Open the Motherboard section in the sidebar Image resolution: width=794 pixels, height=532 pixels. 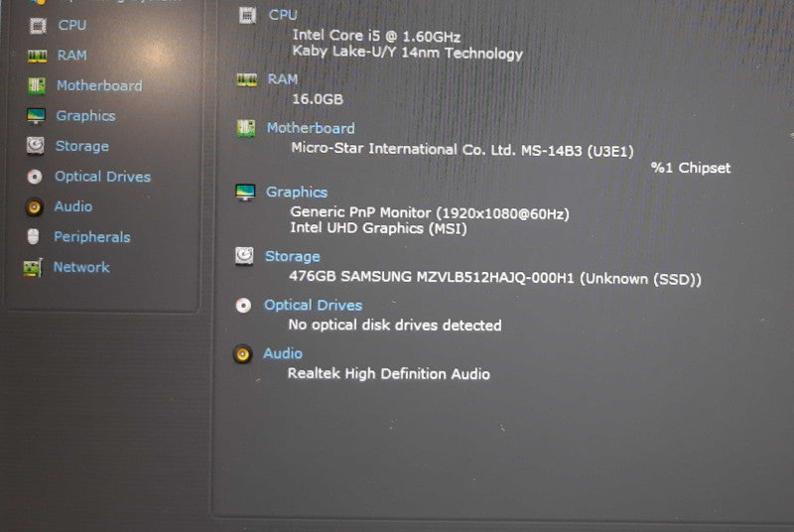pyautogui.click(x=99, y=85)
